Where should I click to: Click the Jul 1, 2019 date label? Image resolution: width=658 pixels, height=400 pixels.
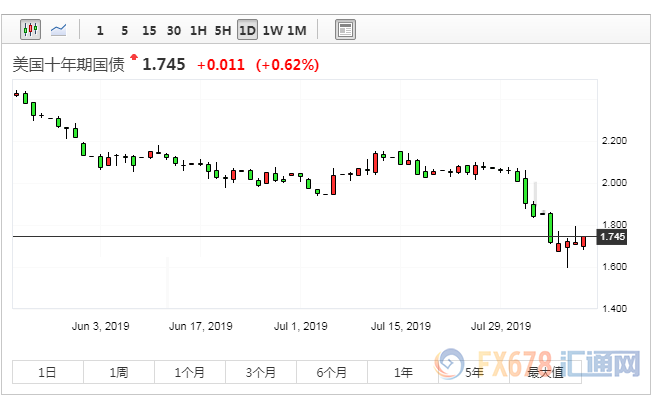coord(300,326)
